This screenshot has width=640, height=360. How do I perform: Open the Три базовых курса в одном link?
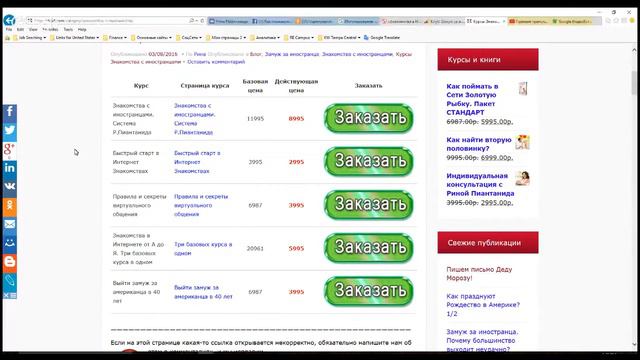(203, 249)
